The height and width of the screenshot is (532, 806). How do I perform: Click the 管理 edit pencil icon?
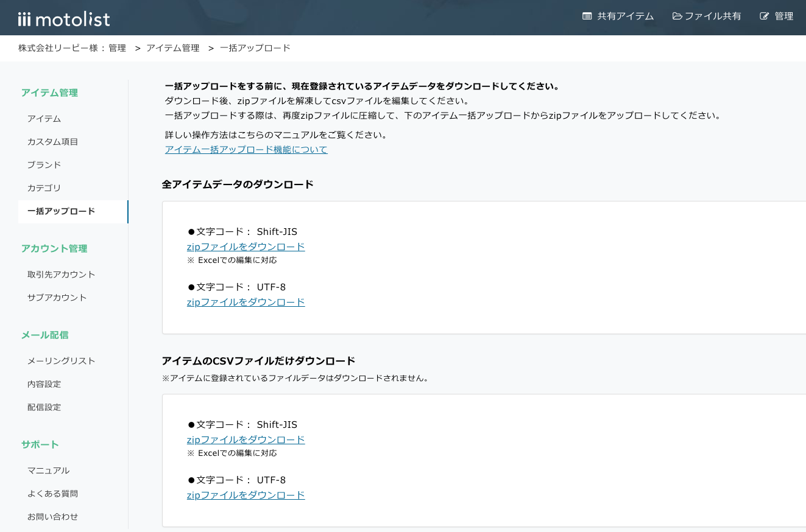click(765, 16)
